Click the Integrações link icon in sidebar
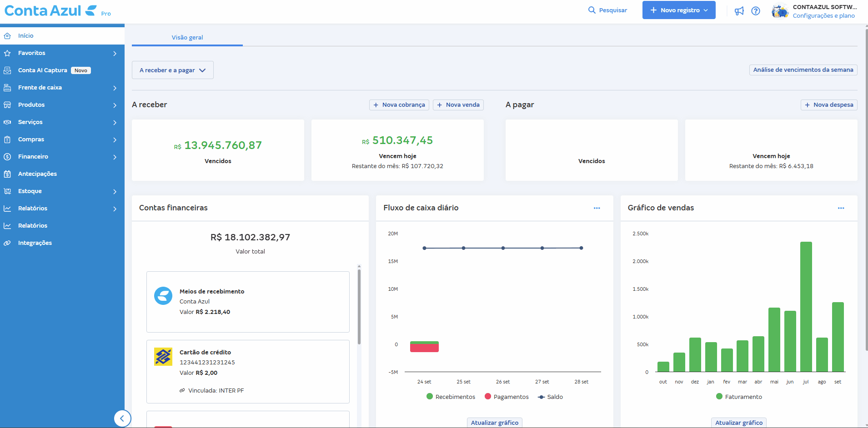 pyautogui.click(x=7, y=243)
